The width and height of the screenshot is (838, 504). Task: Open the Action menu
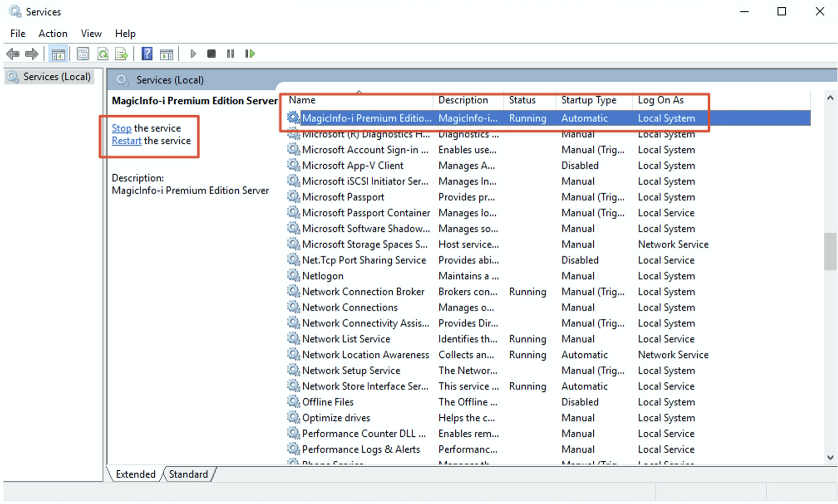click(53, 33)
